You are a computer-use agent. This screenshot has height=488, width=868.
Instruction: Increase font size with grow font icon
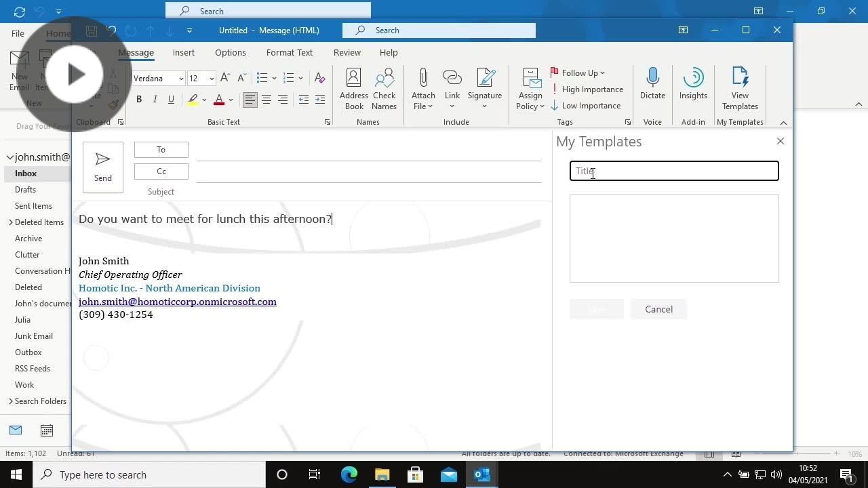point(226,78)
